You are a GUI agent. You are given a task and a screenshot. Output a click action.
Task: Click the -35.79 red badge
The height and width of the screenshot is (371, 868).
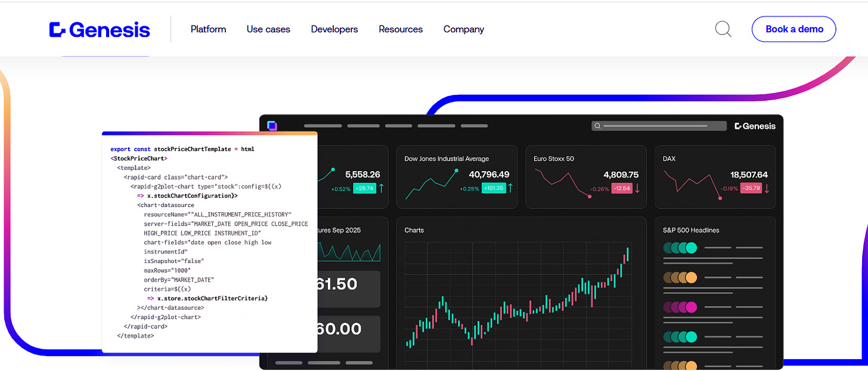click(751, 188)
